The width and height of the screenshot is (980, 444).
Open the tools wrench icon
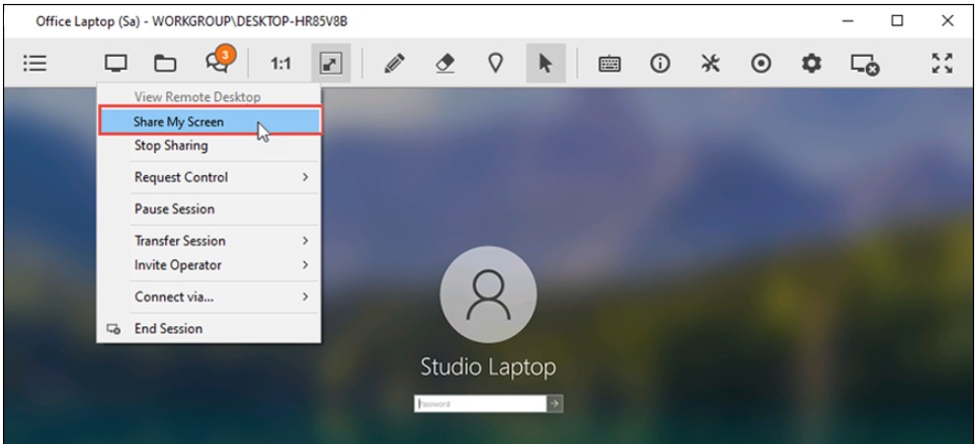[x=710, y=63]
